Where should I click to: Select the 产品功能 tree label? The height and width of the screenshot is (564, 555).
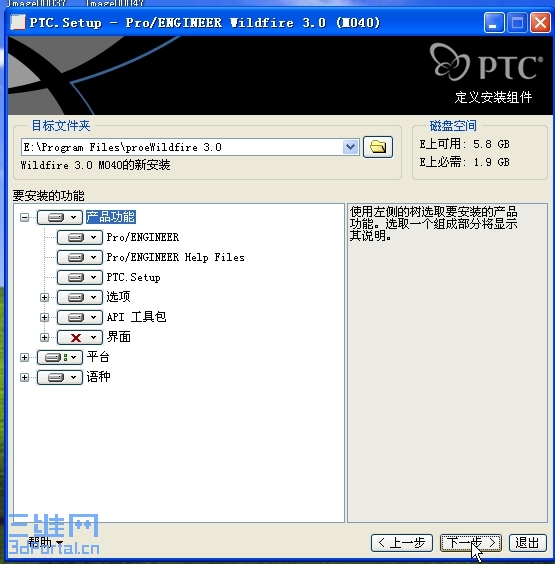click(111, 217)
